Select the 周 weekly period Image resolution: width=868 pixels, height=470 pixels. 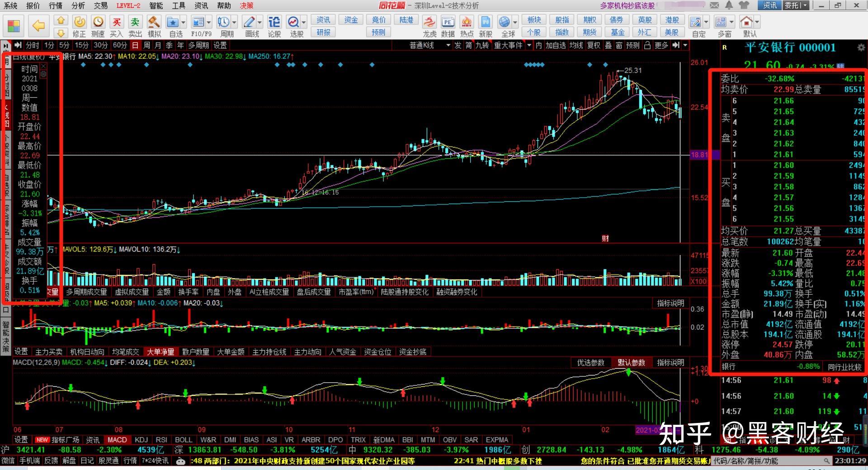click(x=147, y=45)
